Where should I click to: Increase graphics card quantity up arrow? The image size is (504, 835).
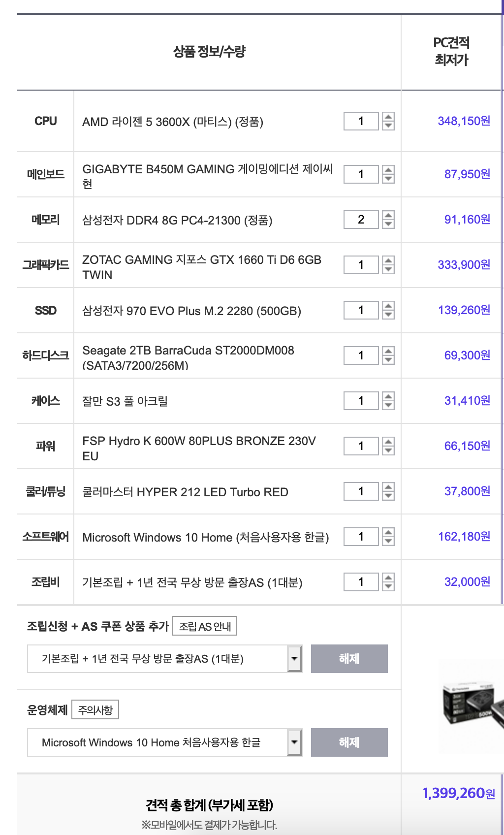[x=388, y=260]
